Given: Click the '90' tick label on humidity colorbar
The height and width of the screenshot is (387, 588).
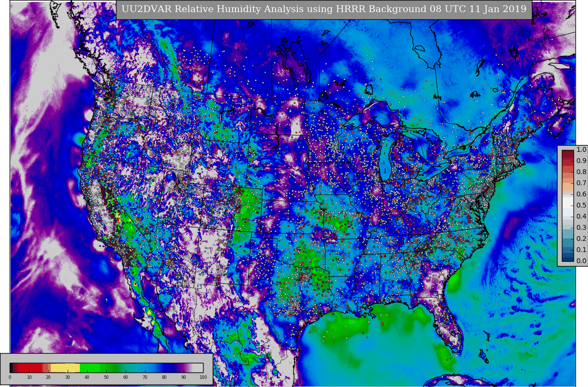Looking at the screenshot, I should [x=184, y=377].
